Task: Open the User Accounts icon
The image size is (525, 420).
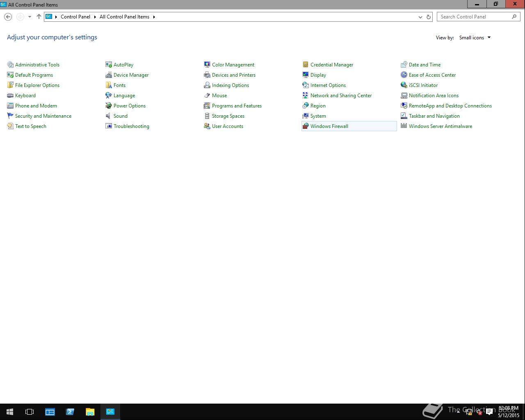Action: [x=207, y=126]
